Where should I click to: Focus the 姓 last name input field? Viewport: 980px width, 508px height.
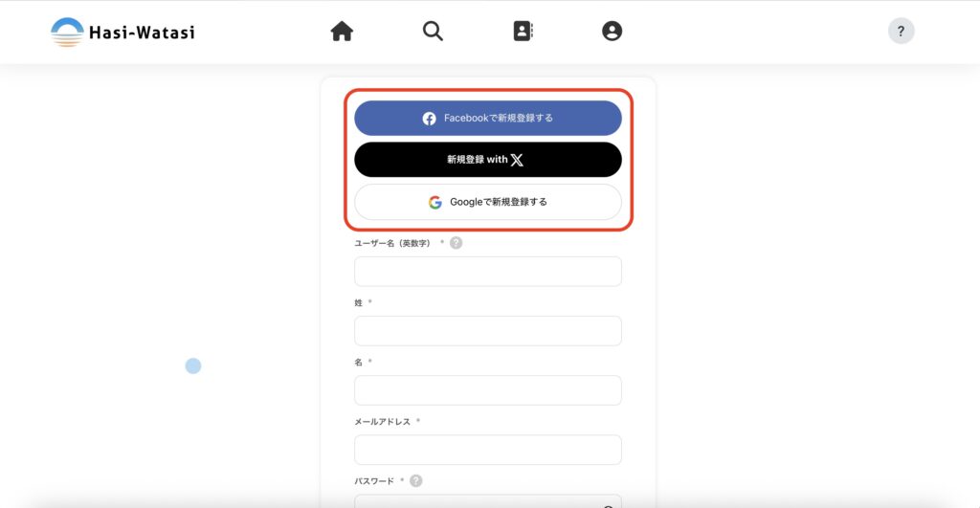tap(488, 331)
